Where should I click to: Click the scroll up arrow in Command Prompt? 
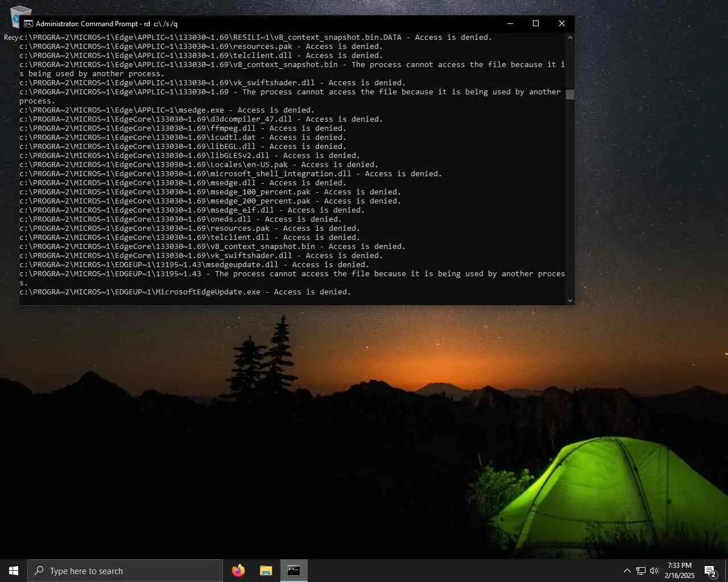point(570,38)
